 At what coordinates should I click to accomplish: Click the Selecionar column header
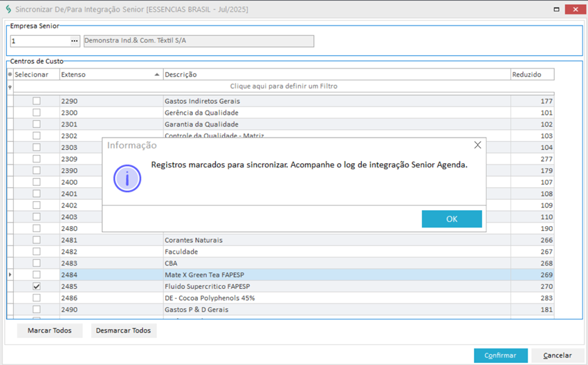click(37, 75)
